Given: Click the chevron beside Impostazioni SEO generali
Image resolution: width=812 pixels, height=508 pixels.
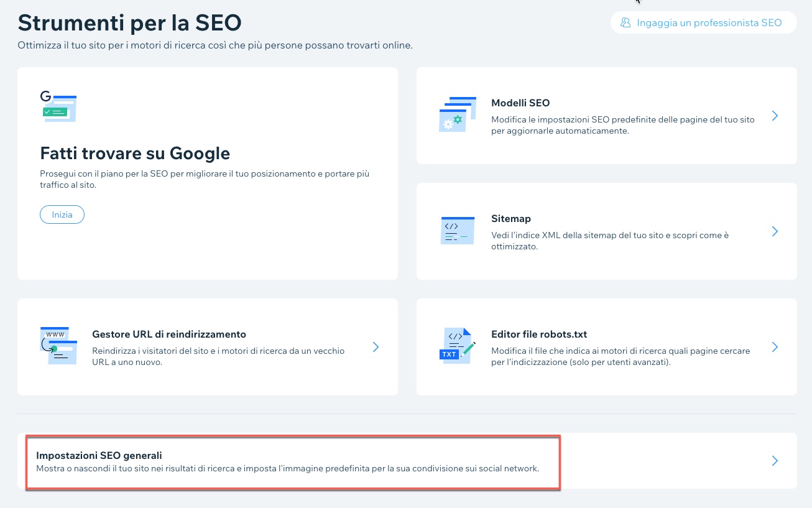Looking at the screenshot, I should 775,461.
